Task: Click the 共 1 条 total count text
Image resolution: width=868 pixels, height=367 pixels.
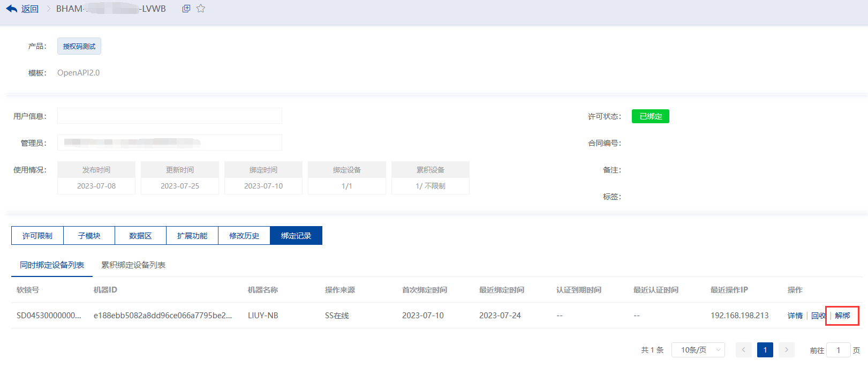Action: (x=652, y=350)
